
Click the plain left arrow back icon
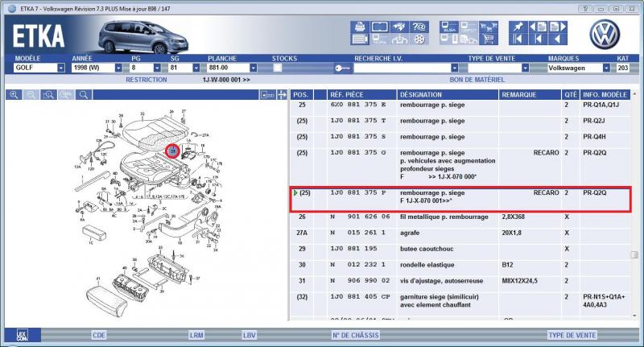558,39
